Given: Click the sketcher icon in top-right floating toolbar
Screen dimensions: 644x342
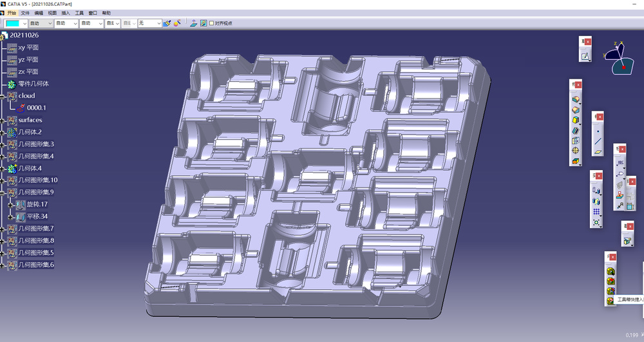Looking at the screenshot, I should (585, 56).
